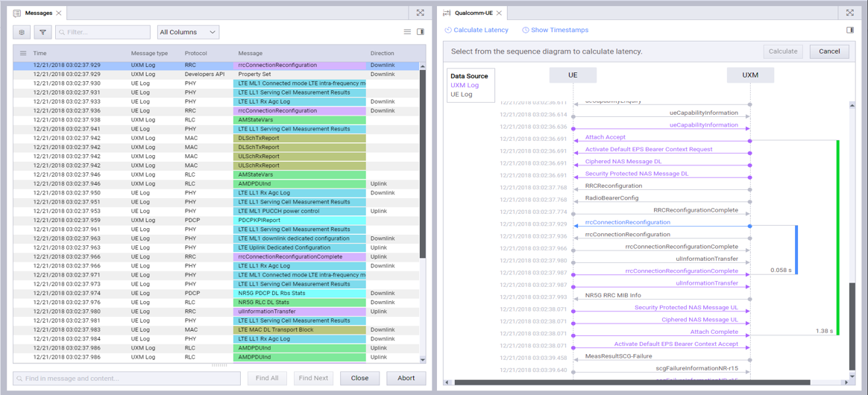Screen dimensions: 868x395
Task: Click the Protocol column header
Action: coord(196,54)
